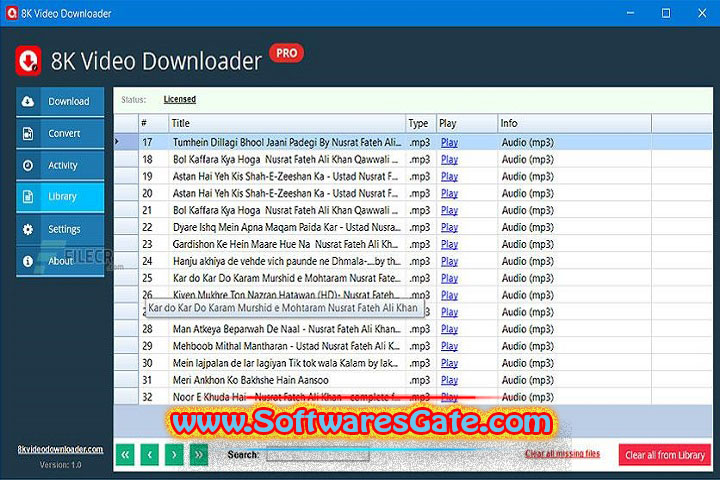Play track 31 Meri Ankhon Ko Bakhshe
720x480 pixels.
(449, 380)
